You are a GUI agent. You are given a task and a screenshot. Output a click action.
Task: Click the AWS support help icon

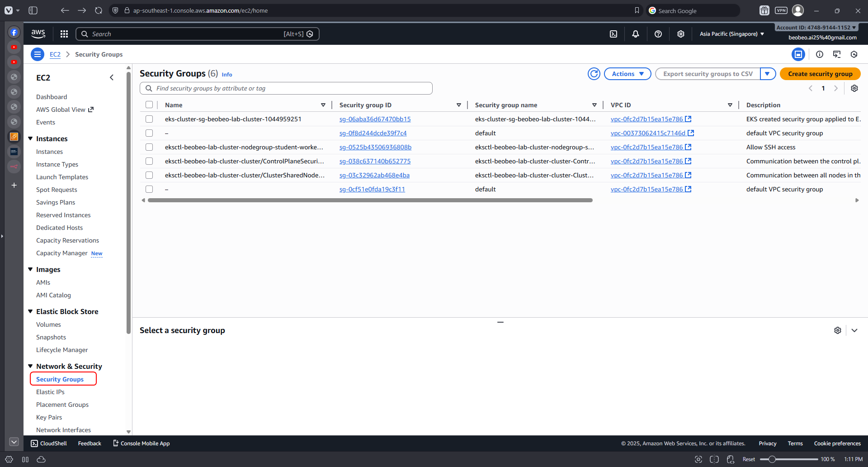pyautogui.click(x=658, y=34)
